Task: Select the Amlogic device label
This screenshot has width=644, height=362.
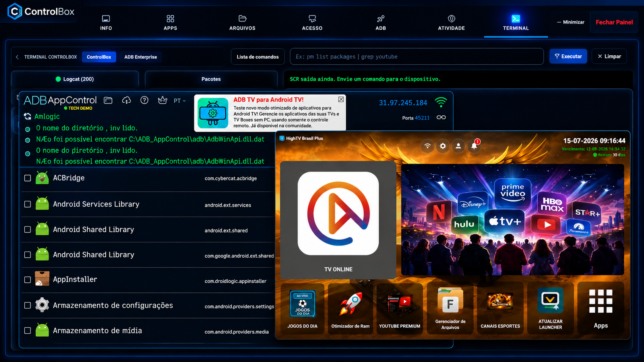Action: [x=47, y=116]
